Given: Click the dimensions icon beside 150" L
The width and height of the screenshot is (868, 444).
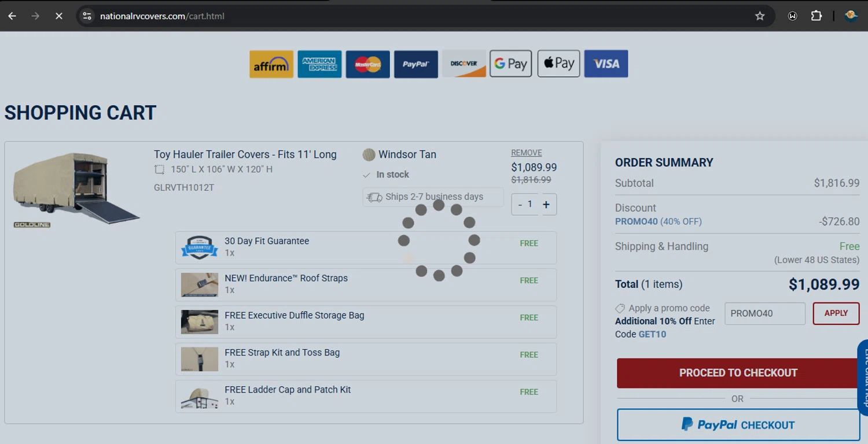Looking at the screenshot, I should (x=159, y=169).
